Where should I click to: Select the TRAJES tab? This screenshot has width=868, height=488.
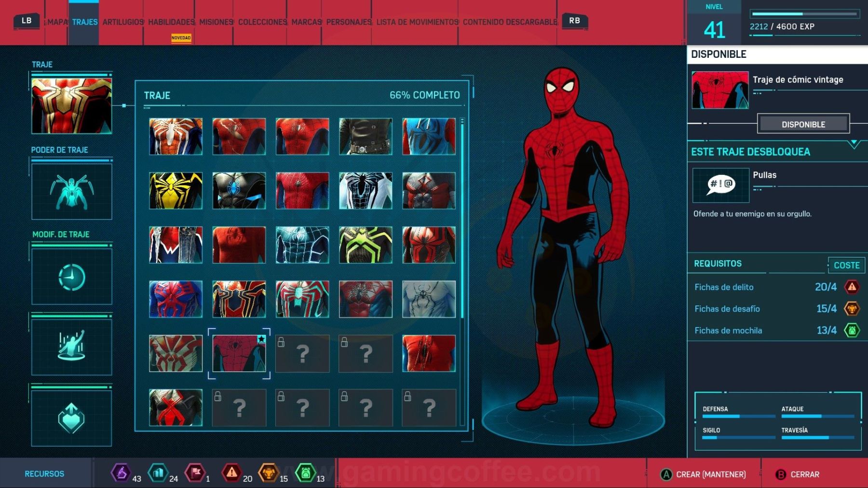pyautogui.click(x=84, y=22)
